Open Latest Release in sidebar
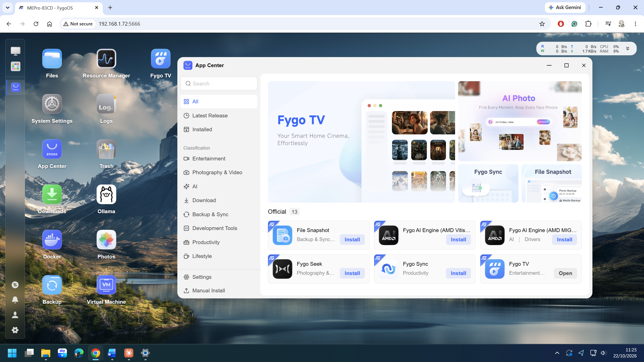Screen dimensions: 644x362 tap(219, 116)
